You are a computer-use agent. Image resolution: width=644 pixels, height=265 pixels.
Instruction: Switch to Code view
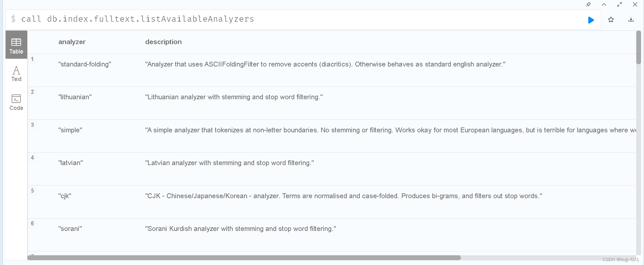(16, 102)
